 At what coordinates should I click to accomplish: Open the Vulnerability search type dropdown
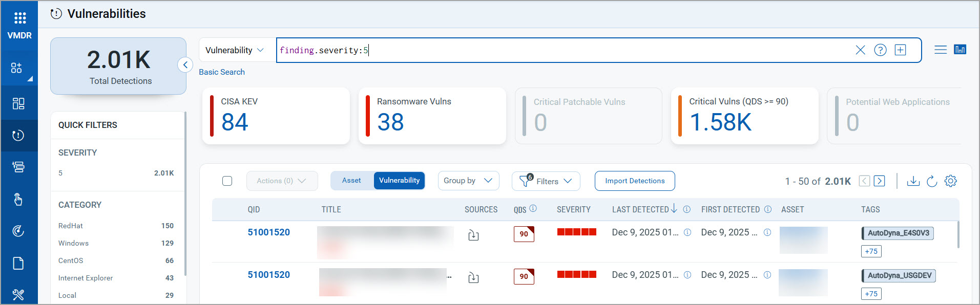pyautogui.click(x=235, y=50)
